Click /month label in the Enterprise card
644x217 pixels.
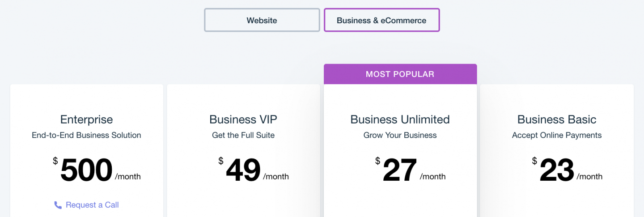(x=128, y=177)
